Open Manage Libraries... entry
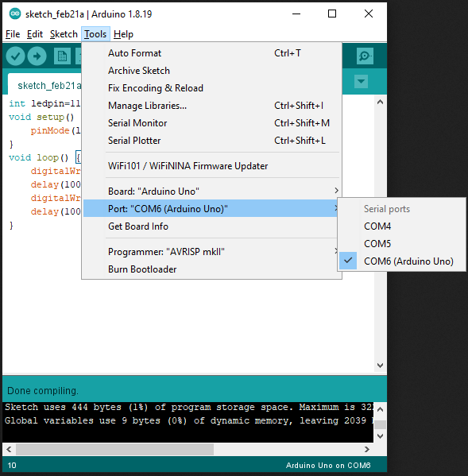 [x=211, y=106]
